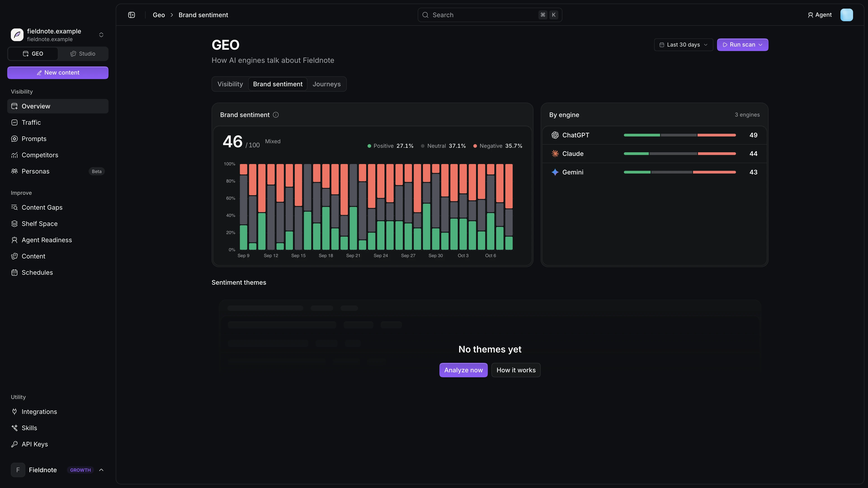Screen dimensions: 868x488
Task: Click the Neutral 37.1% legend entry
Action: (x=443, y=146)
